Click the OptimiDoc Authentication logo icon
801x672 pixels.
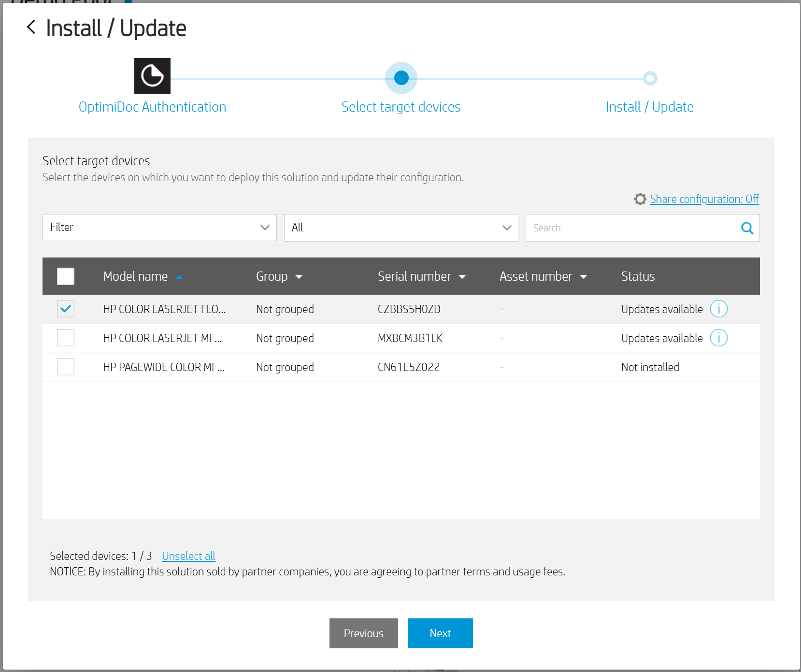point(152,76)
